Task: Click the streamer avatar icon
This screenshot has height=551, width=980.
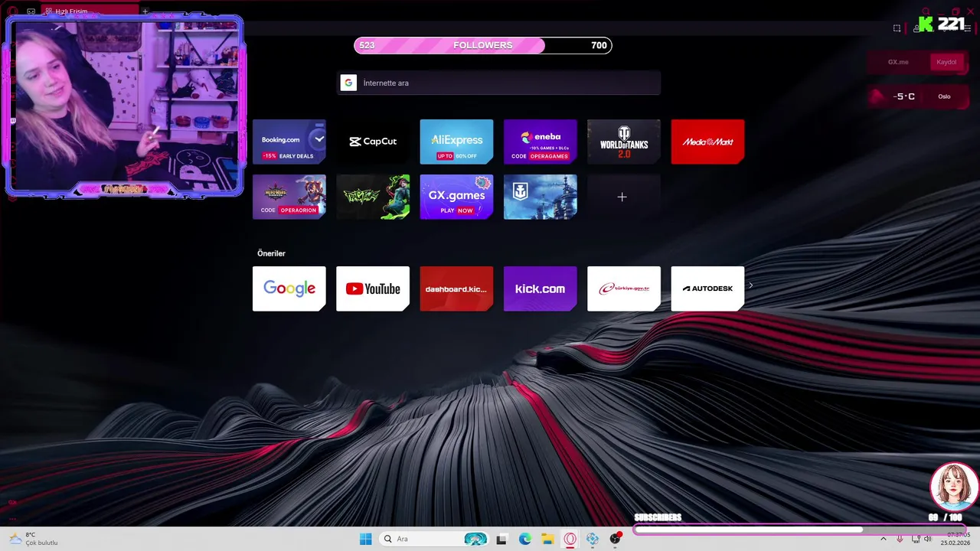Action: point(954,487)
